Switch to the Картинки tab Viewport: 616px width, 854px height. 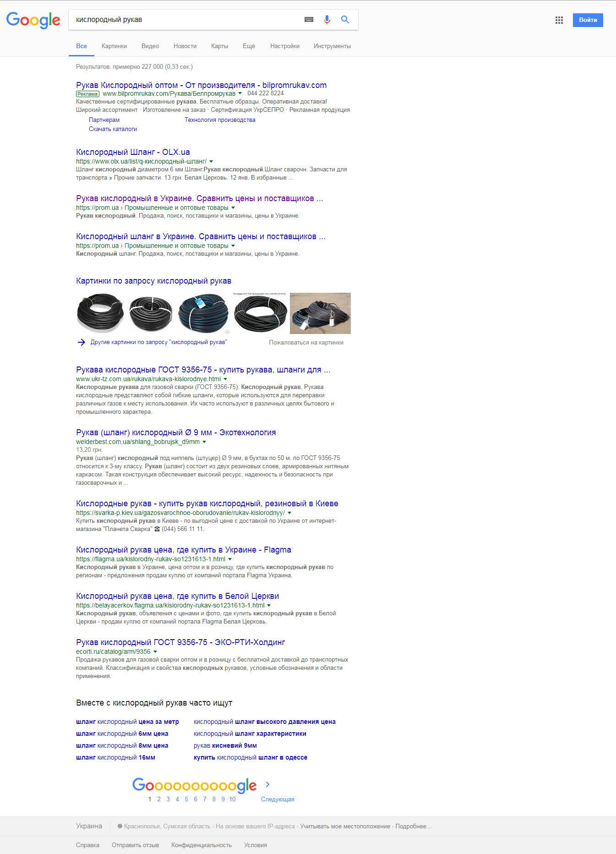[x=114, y=46]
